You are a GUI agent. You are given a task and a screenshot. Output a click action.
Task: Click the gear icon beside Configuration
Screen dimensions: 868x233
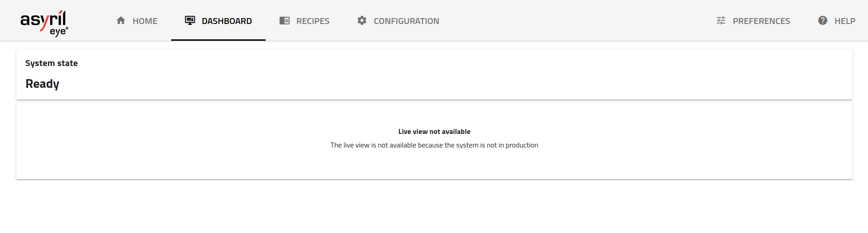point(362,20)
